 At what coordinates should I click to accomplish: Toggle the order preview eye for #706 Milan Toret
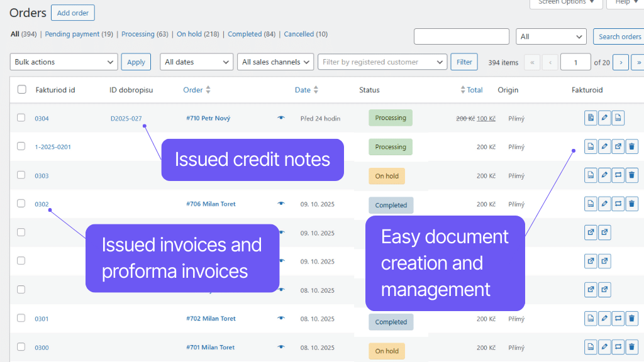click(x=280, y=204)
